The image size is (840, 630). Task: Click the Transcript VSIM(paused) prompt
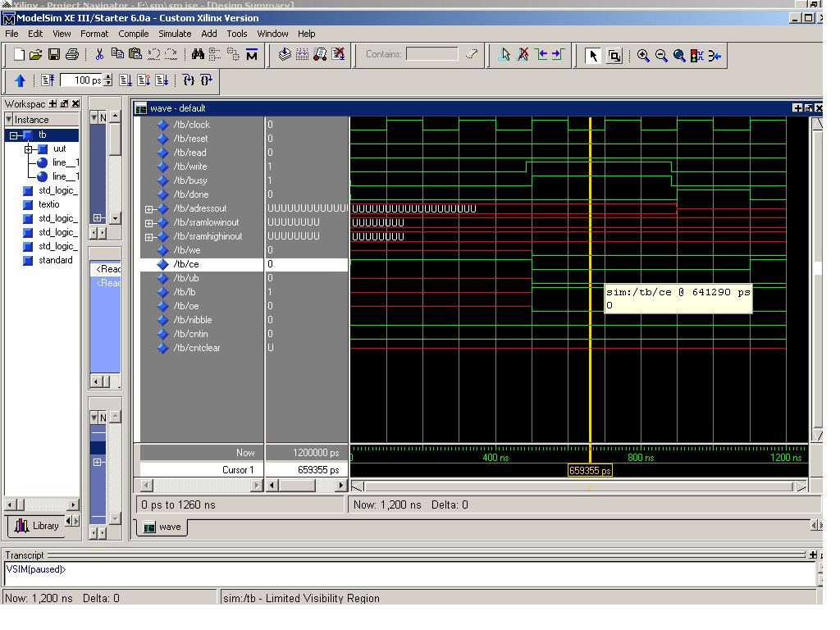click(36, 569)
